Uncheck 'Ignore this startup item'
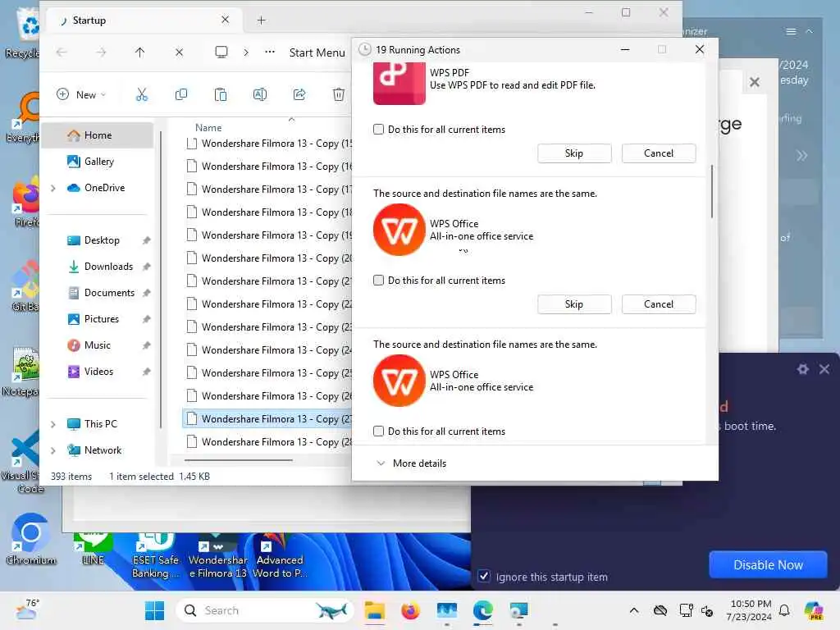Image resolution: width=840 pixels, height=630 pixels. (484, 577)
